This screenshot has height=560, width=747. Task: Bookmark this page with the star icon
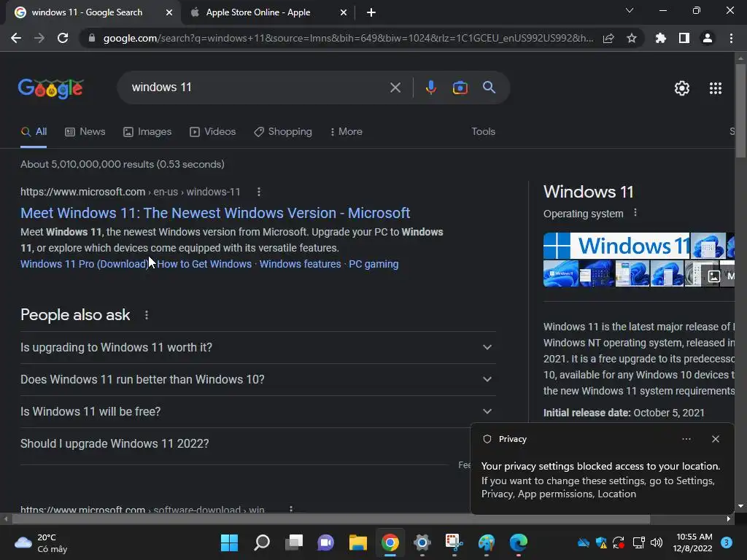(631, 38)
